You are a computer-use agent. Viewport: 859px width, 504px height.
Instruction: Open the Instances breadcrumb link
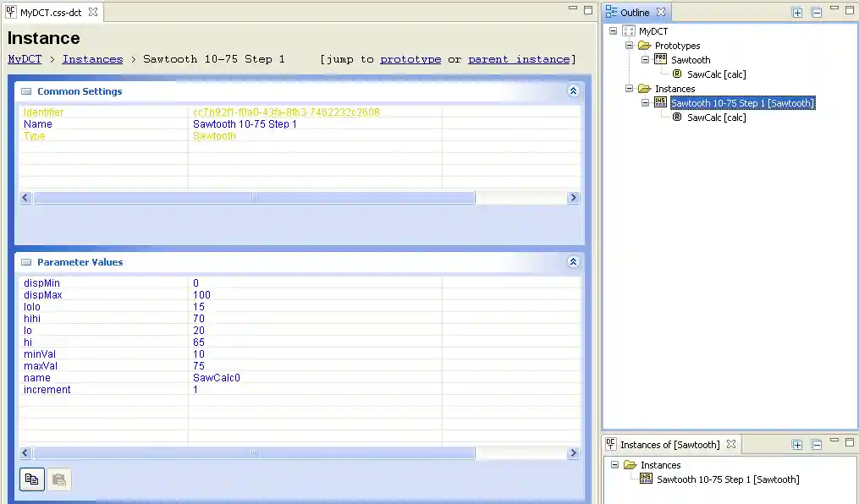pos(92,59)
